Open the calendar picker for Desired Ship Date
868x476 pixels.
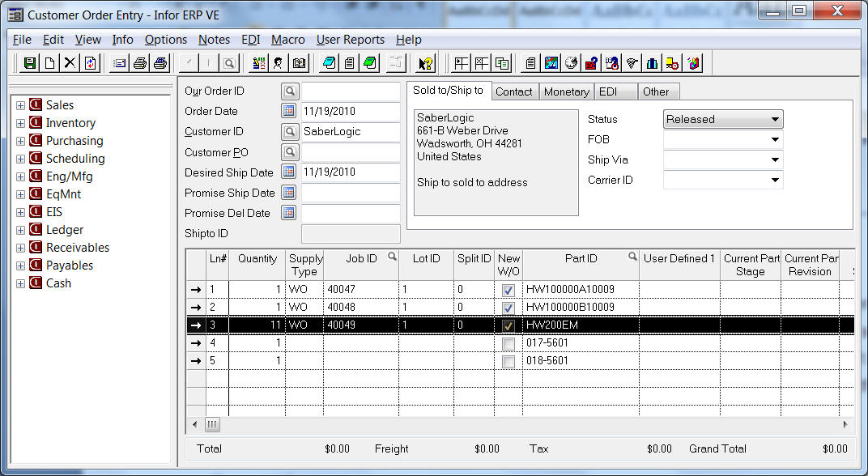tap(288, 172)
